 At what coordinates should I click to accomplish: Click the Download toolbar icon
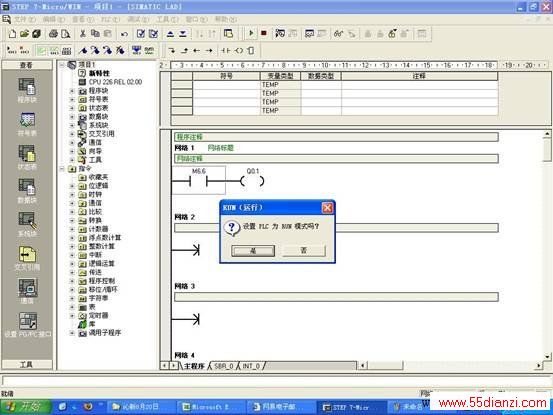click(183, 34)
